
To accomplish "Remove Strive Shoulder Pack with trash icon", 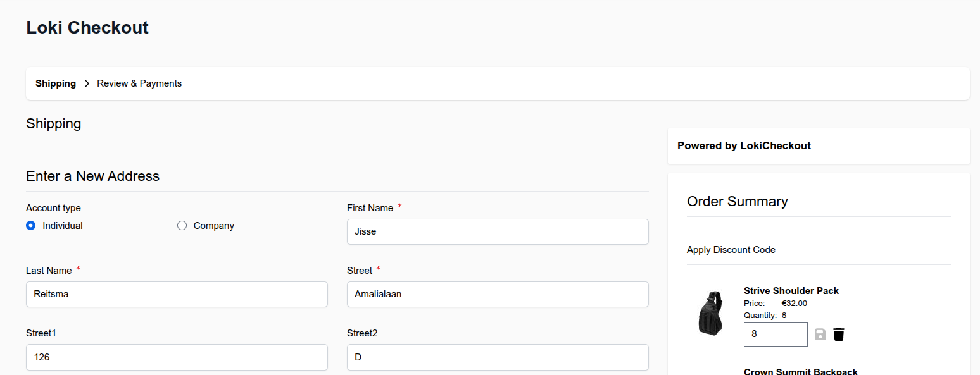I will click(839, 335).
